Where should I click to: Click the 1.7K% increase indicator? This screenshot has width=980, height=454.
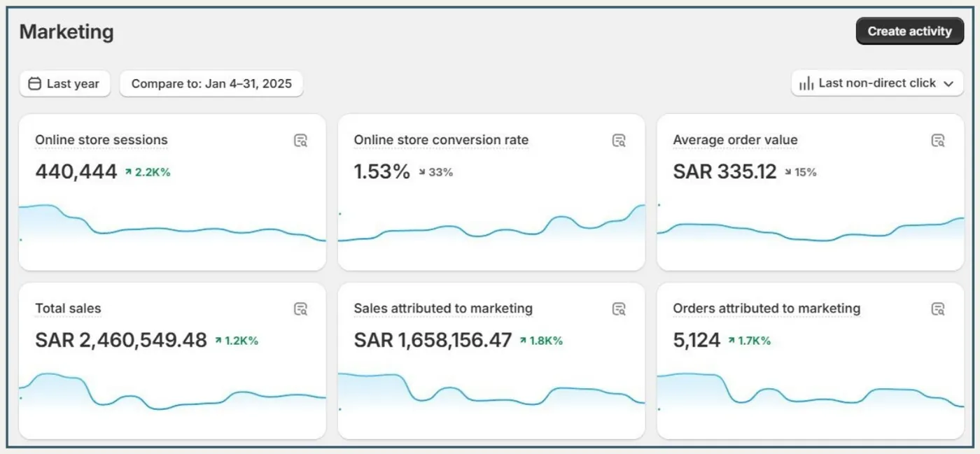[750, 341]
